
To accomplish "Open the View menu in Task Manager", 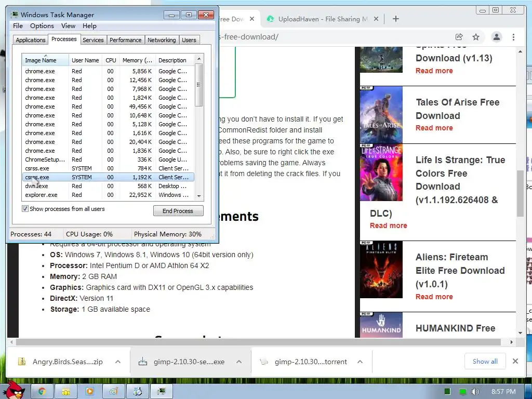I will (68, 26).
